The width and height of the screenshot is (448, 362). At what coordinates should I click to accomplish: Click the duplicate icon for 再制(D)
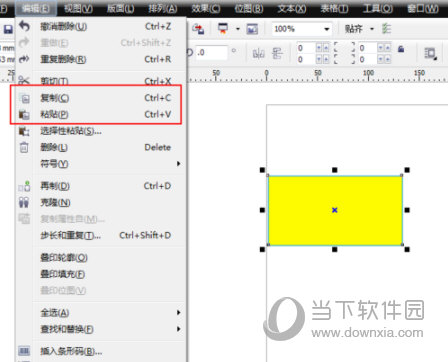[24, 186]
